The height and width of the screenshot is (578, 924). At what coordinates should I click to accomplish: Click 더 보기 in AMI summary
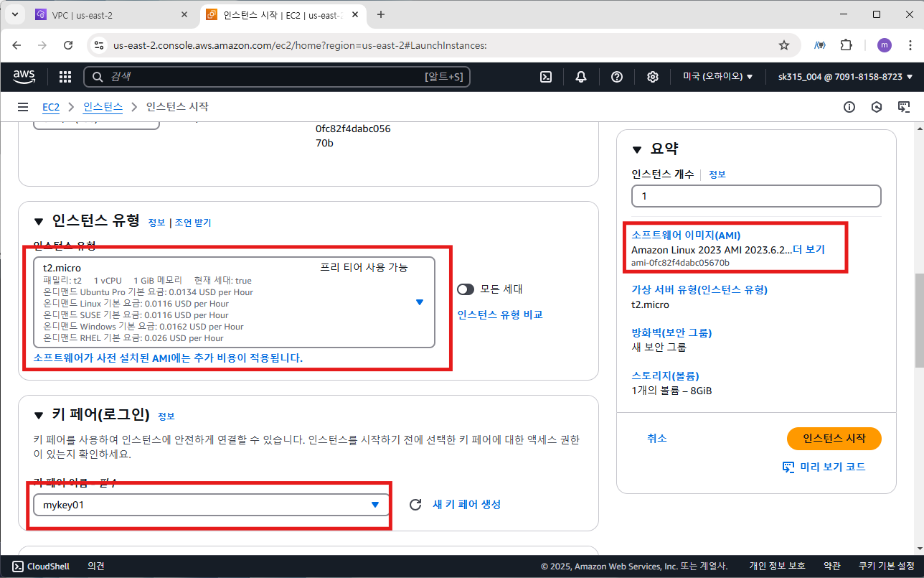coord(808,250)
